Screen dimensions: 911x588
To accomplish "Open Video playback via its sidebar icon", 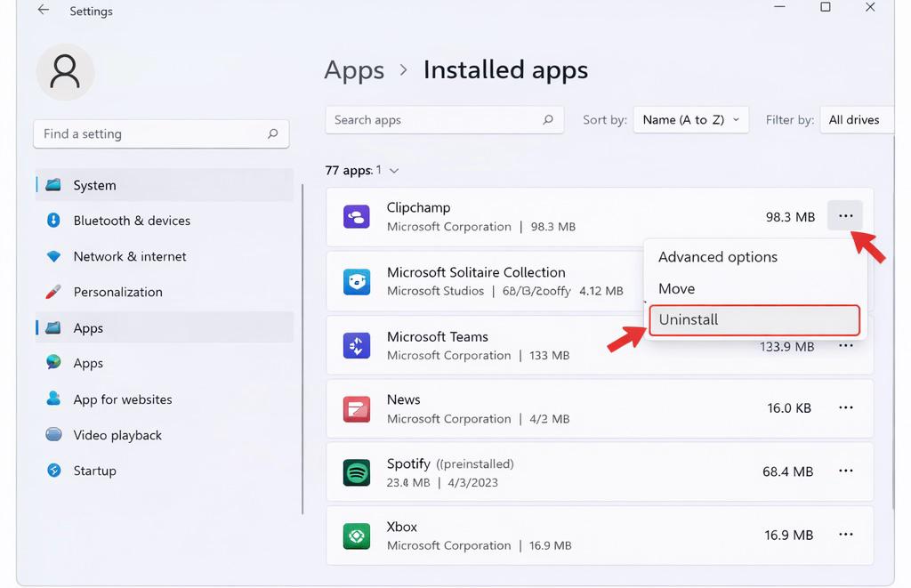I will pyautogui.click(x=51, y=435).
